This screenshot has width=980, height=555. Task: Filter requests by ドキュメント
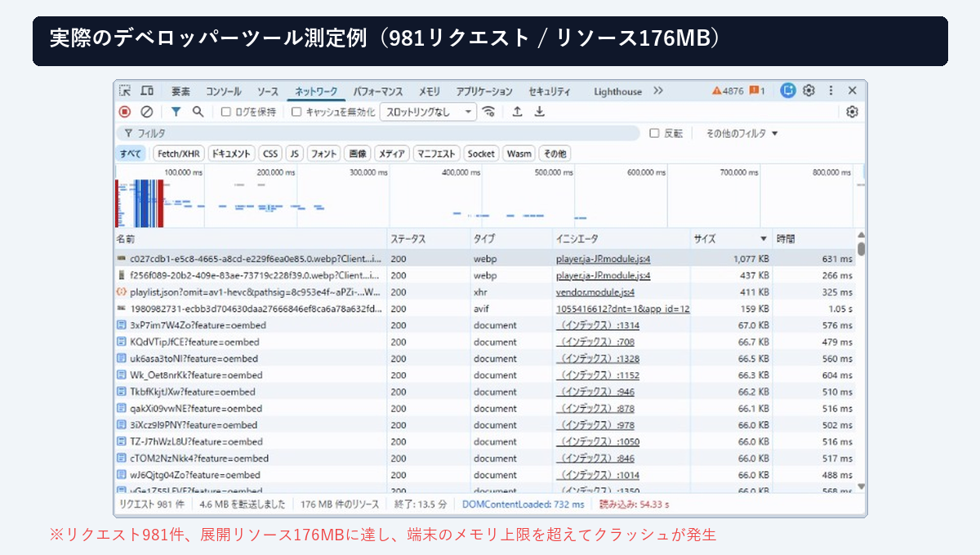(x=231, y=153)
